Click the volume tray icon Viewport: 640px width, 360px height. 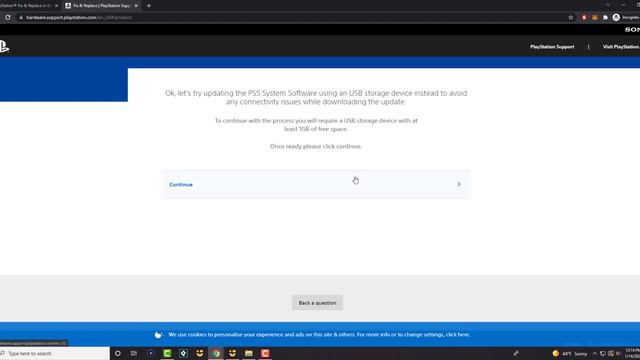(618, 353)
